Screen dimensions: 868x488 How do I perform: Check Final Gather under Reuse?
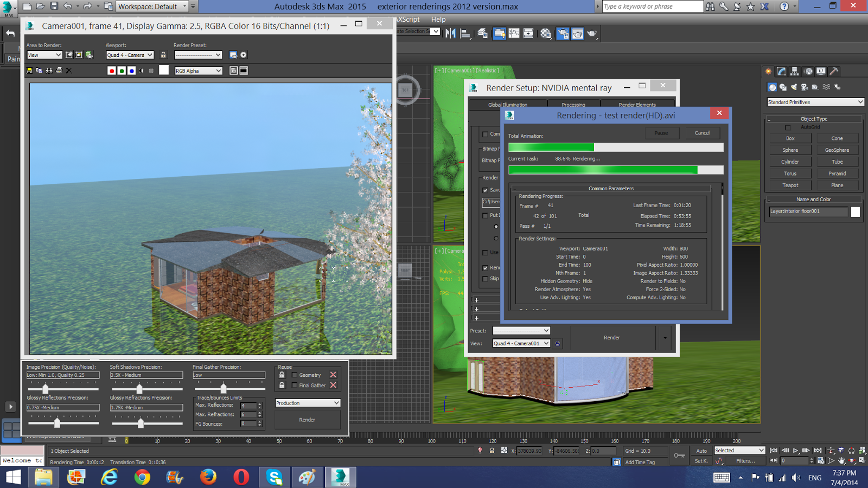[295, 385]
